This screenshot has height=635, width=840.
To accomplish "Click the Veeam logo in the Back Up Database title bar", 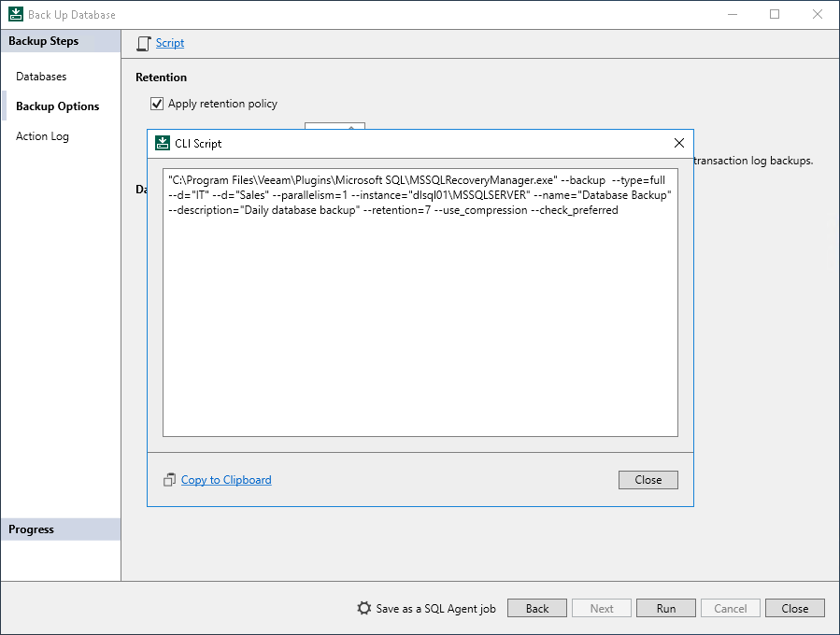I will [13, 13].
